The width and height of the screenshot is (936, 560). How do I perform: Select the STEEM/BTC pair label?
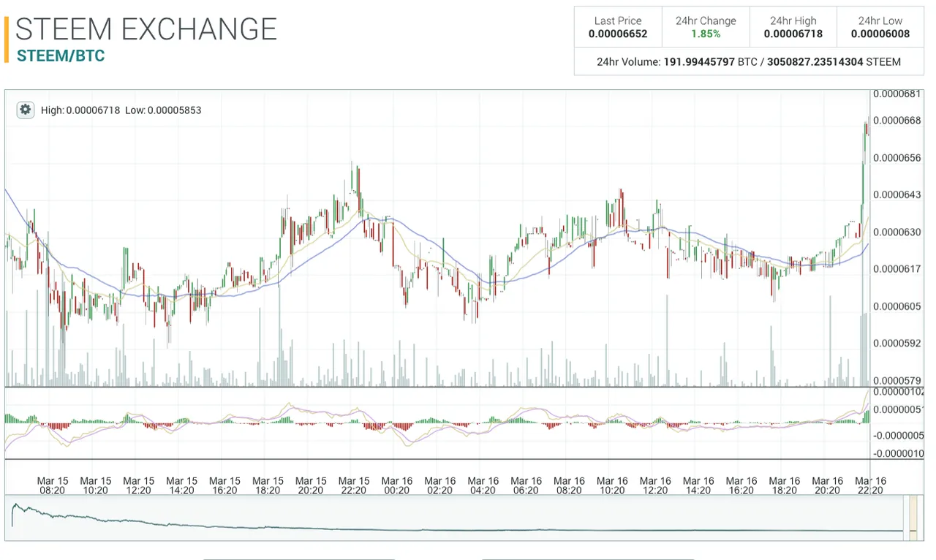[61, 56]
